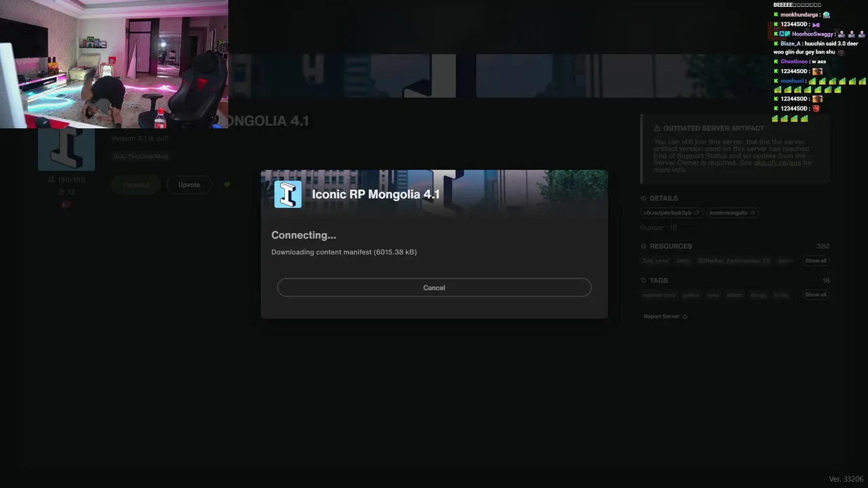Upvote the server
This screenshot has height=488, width=868.
point(189,185)
